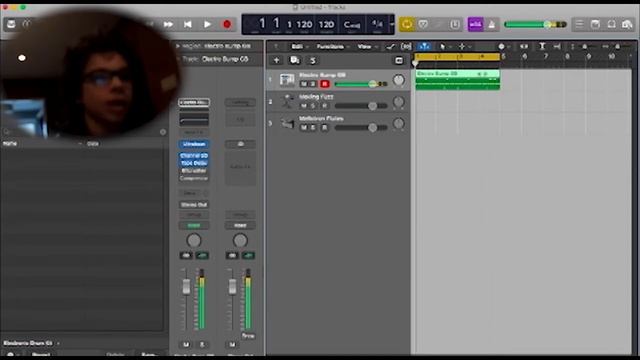Adjust the Electro Bump GB track volume slider
The width and height of the screenshot is (640, 360).
(x=361, y=84)
